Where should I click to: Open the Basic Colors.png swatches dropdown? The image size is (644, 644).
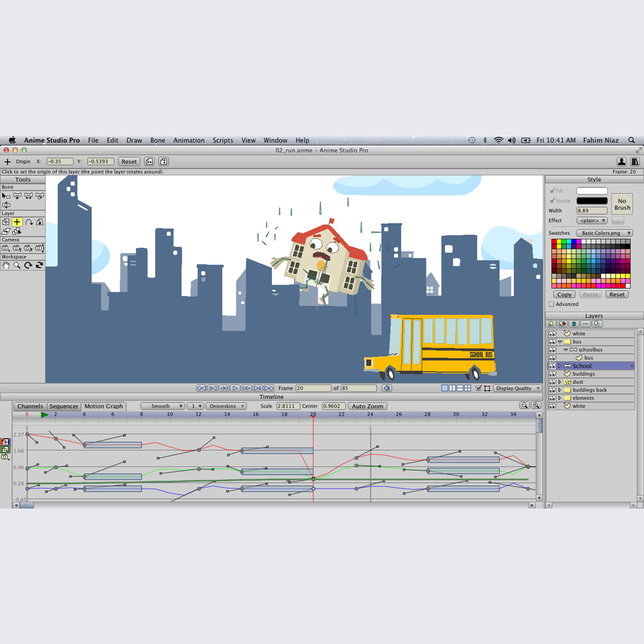click(x=604, y=233)
